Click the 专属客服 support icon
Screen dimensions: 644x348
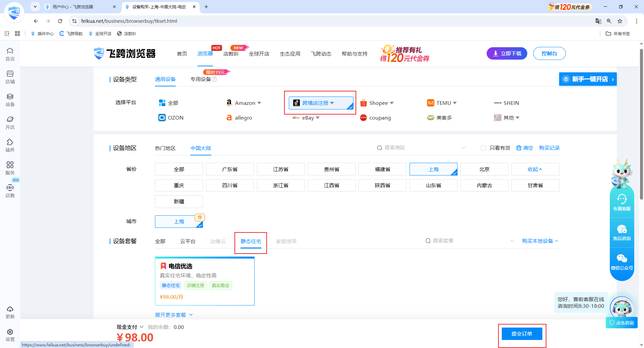click(622, 203)
